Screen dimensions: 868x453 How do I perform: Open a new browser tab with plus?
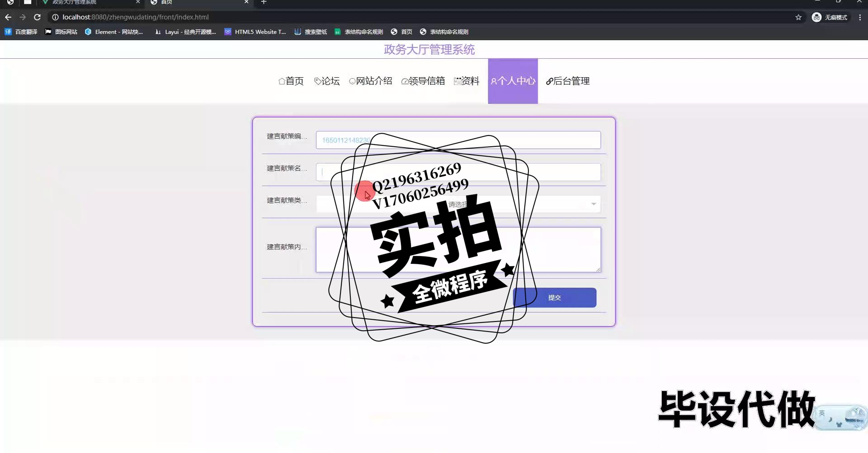point(264,2)
